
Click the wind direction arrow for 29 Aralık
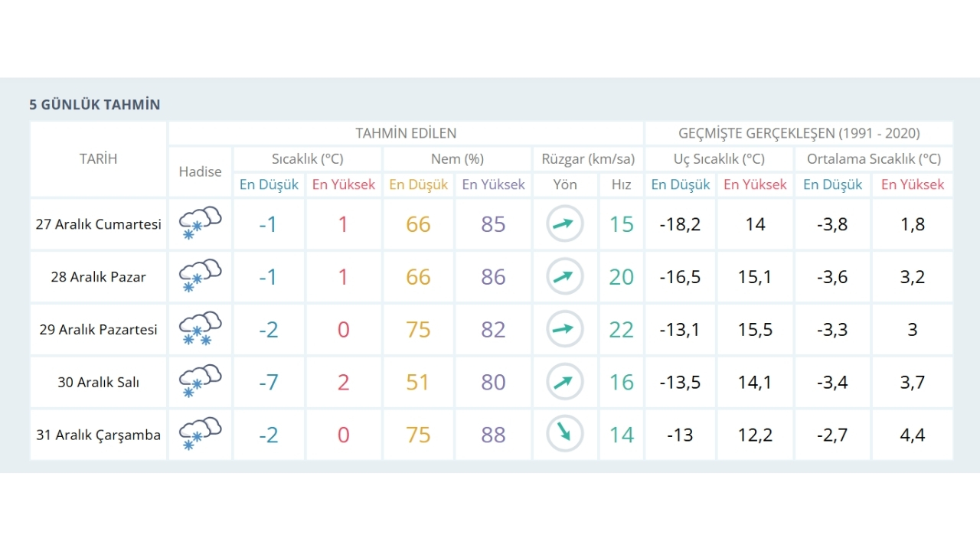coord(564,329)
